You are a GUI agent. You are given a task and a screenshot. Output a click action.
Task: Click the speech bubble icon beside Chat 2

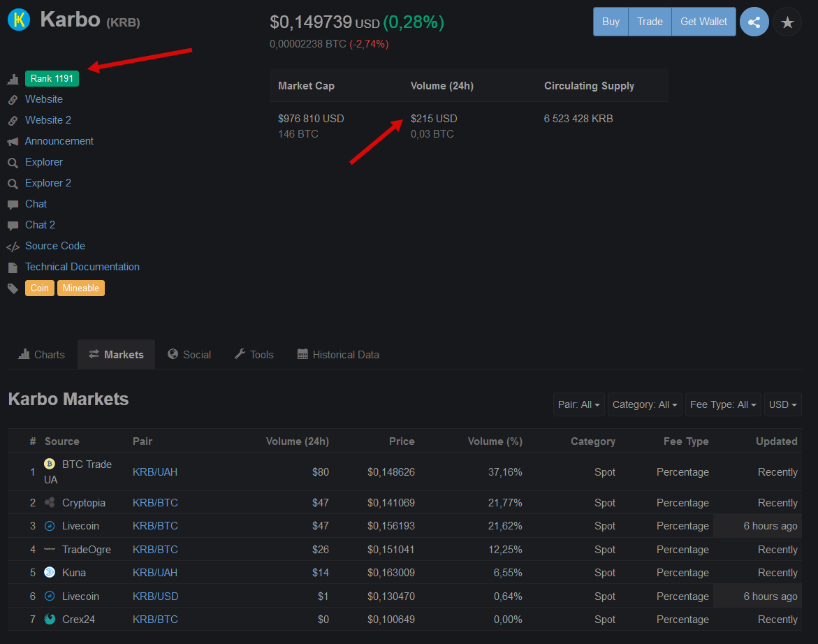pos(13,226)
